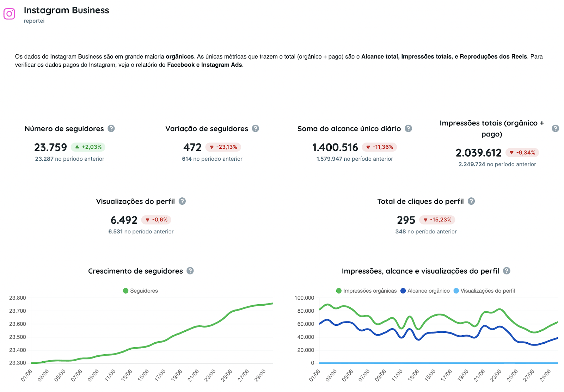Click the -11,36% reach badge
Screen dimensions: 564x392
(380, 147)
